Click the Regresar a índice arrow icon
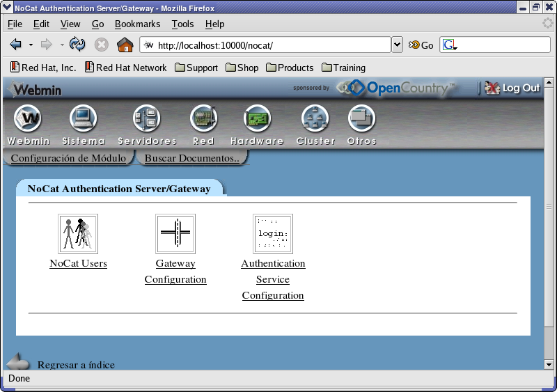The height and width of the screenshot is (392, 557). [x=18, y=362]
